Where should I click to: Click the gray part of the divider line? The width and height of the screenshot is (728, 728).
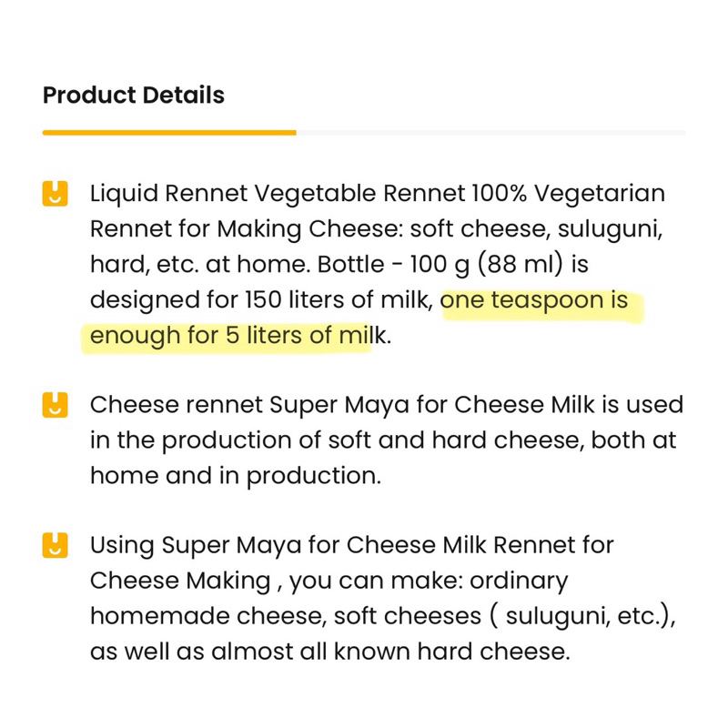[x=491, y=133]
